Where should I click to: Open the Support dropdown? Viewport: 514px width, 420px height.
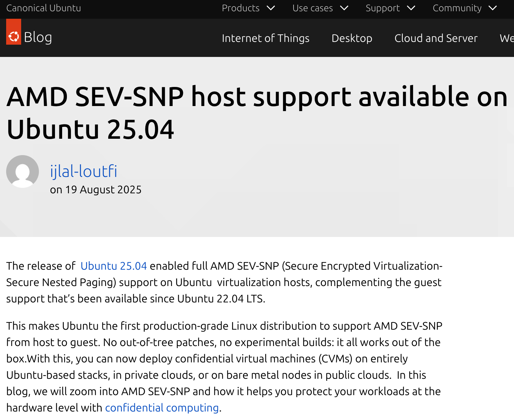[x=383, y=8]
